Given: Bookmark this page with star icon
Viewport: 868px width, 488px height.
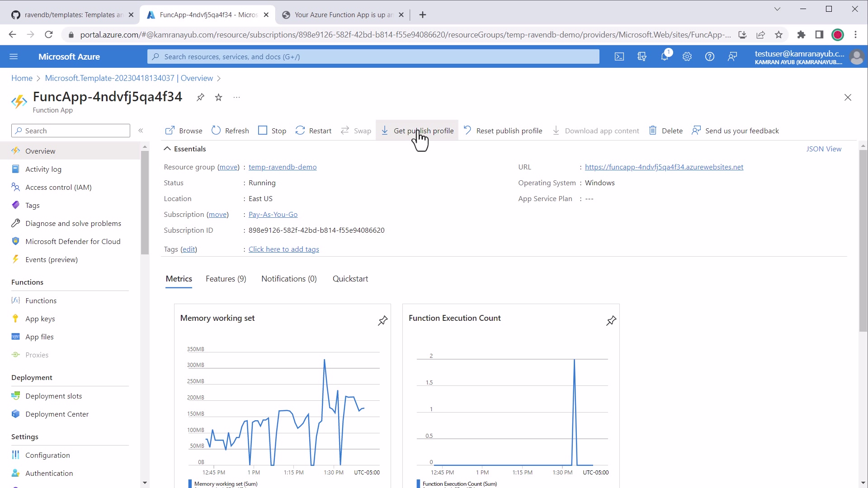Looking at the screenshot, I should tap(778, 35).
